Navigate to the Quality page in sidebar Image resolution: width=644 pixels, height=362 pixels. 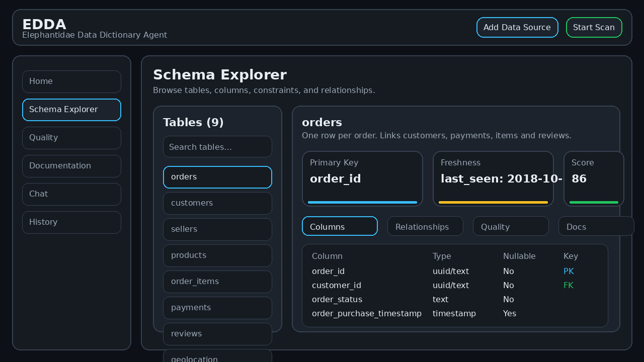coord(71,137)
